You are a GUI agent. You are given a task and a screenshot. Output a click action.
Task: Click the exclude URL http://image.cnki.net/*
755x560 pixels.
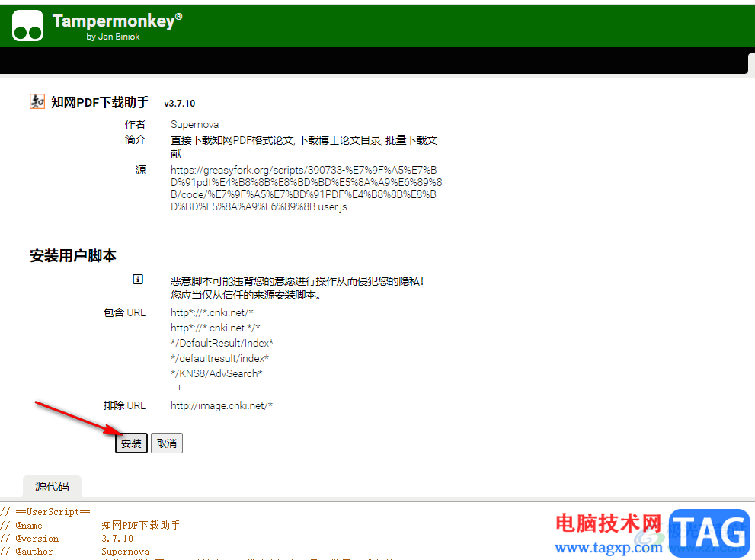(222, 405)
